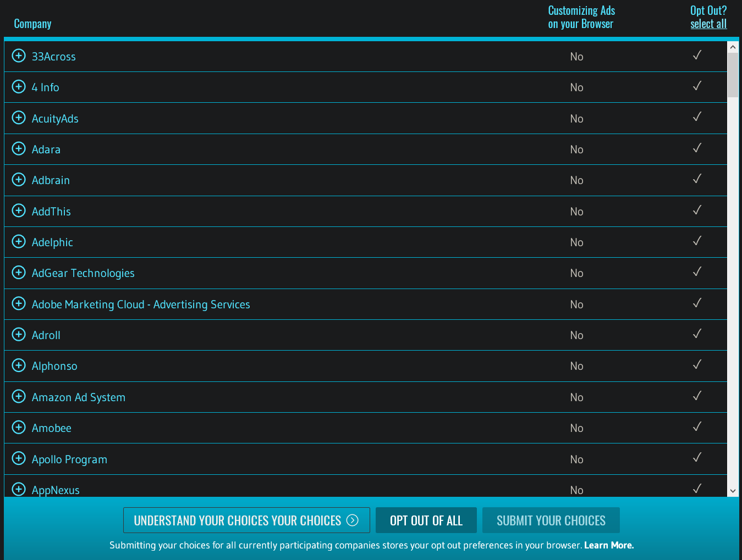Image resolution: width=742 pixels, height=560 pixels.
Task: Toggle opt-out checkmark for Amobee
Action: pyautogui.click(x=697, y=426)
